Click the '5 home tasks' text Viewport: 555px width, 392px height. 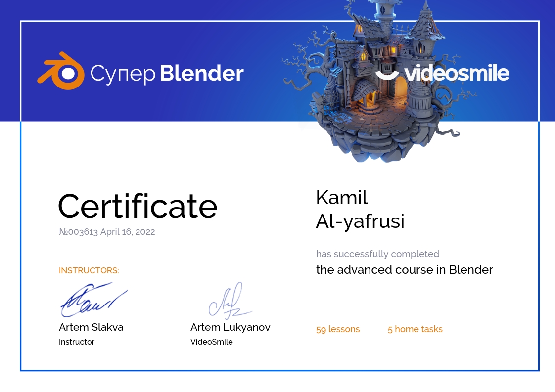[415, 329]
